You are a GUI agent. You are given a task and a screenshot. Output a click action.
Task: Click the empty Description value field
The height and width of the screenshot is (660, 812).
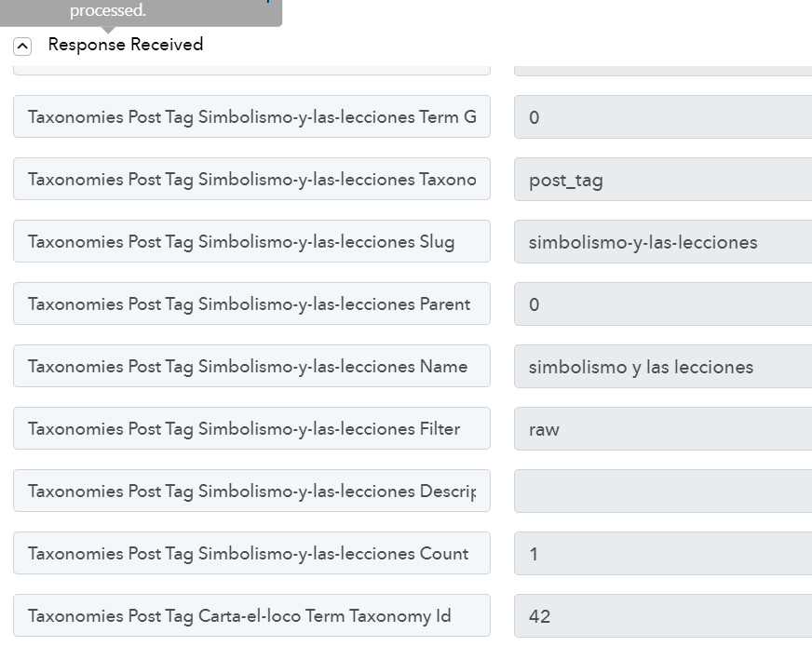(x=663, y=492)
